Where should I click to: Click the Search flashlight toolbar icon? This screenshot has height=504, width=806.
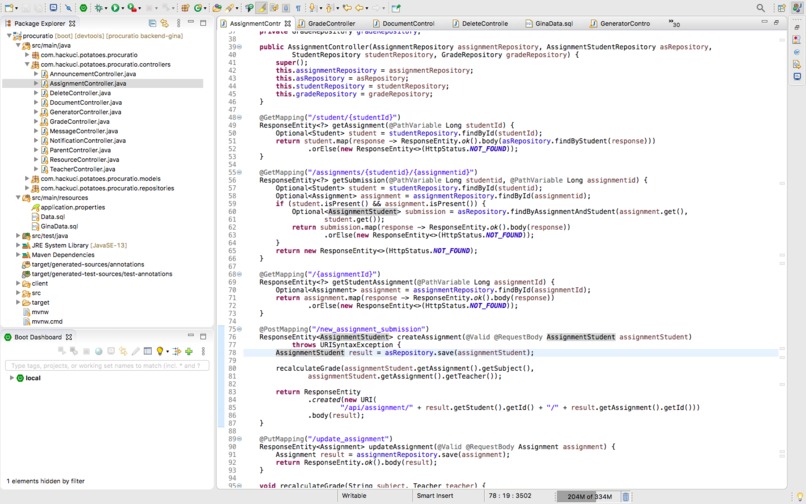[x=229, y=8]
